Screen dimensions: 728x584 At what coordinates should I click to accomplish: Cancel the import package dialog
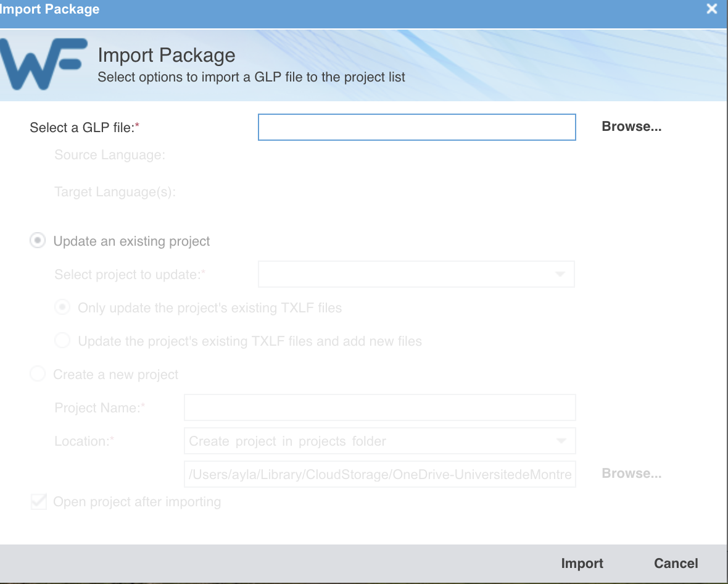click(676, 563)
